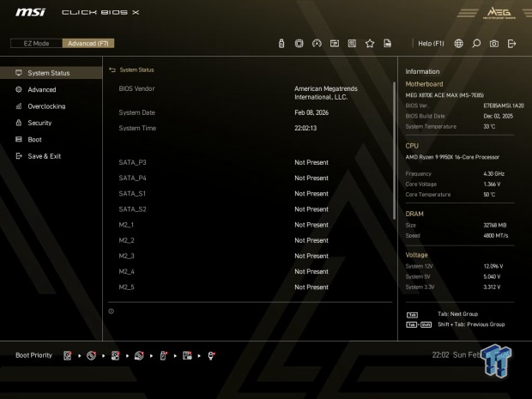Click MEG X870E ACE MAX model text
Viewport: 532px width, 399px height.
444,95
